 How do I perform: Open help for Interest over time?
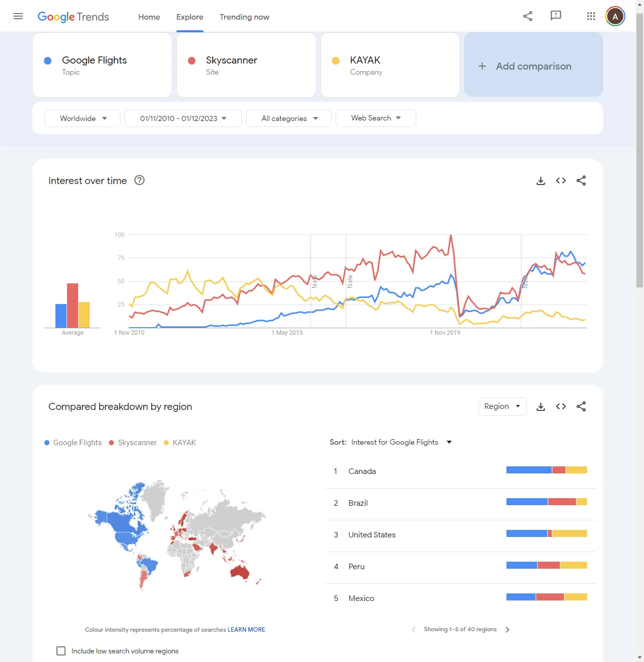(x=140, y=180)
